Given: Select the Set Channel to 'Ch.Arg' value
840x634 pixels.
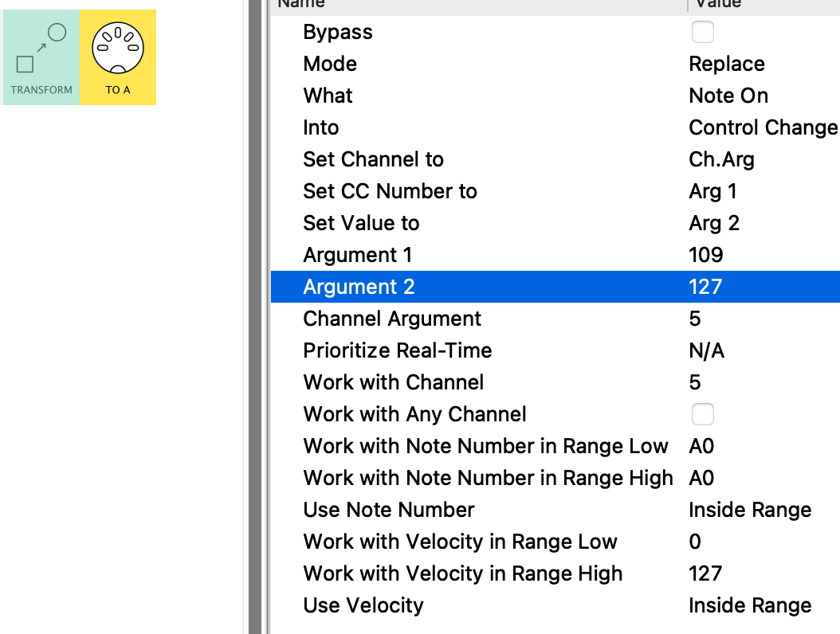Looking at the screenshot, I should [x=720, y=159].
